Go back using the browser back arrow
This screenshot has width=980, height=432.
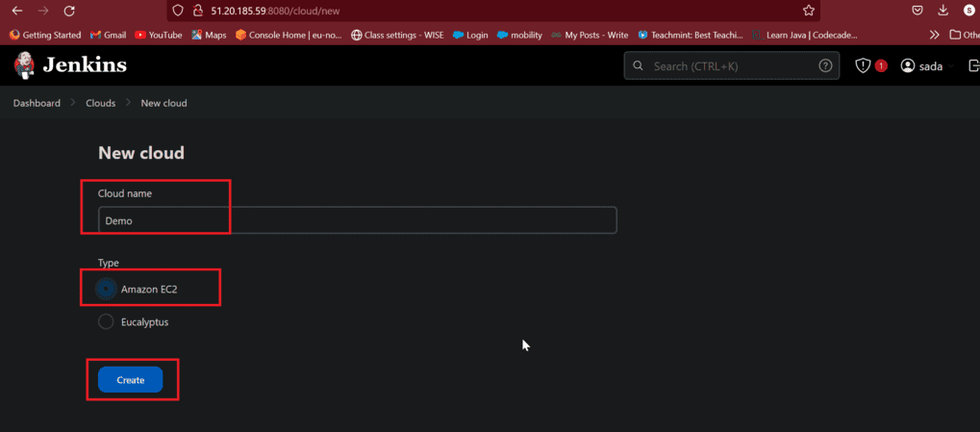[17, 11]
